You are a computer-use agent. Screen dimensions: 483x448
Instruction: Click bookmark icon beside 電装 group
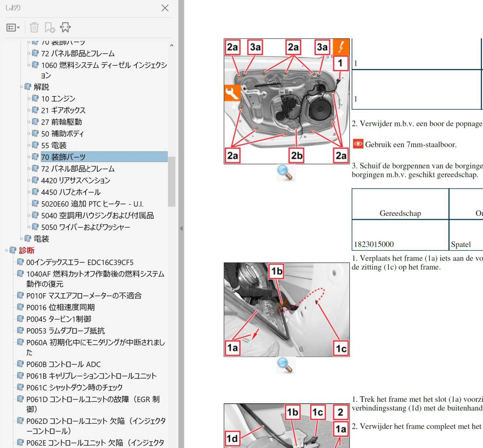tap(28, 238)
